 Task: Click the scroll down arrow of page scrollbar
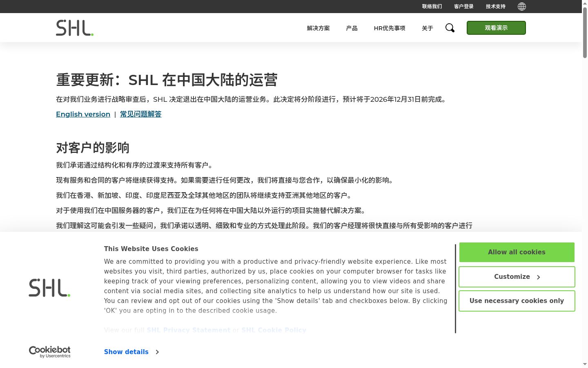[x=585, y=364]
